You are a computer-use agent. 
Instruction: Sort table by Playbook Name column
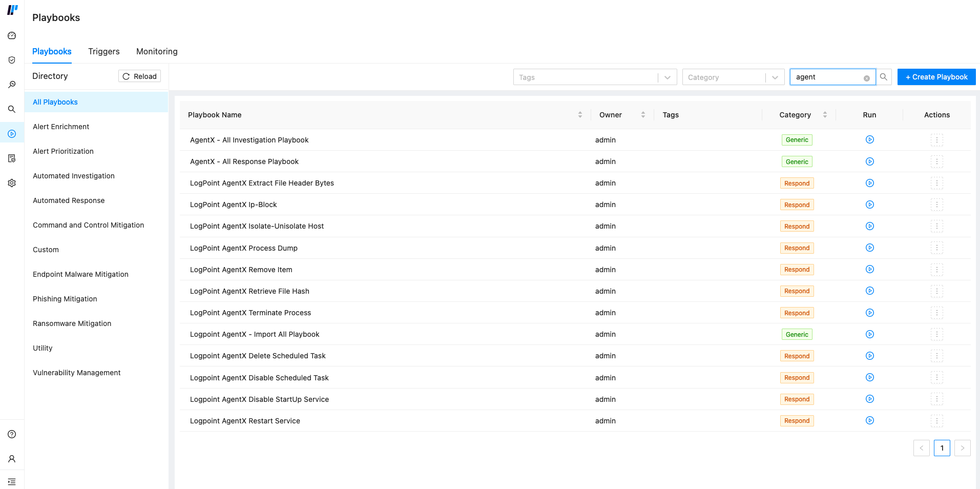580,115
